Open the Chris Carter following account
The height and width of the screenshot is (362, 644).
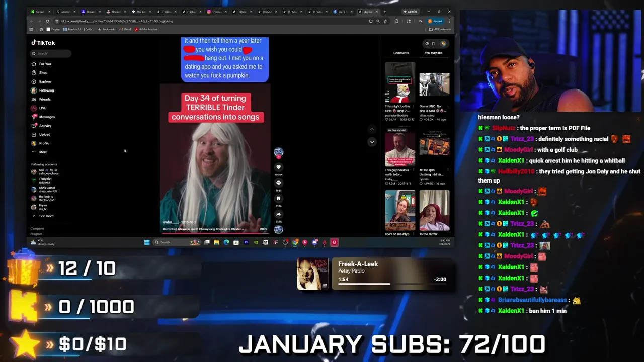(x=44, y=190)
